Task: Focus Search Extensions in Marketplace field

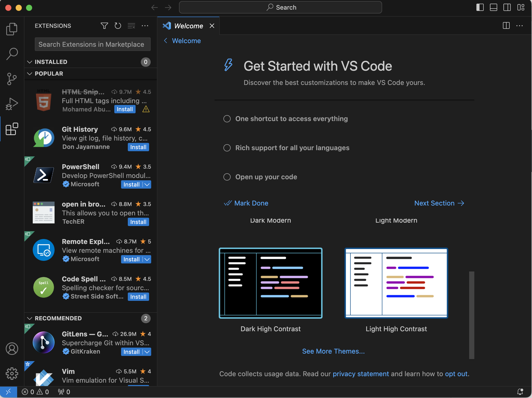Action: coord(93,44)
